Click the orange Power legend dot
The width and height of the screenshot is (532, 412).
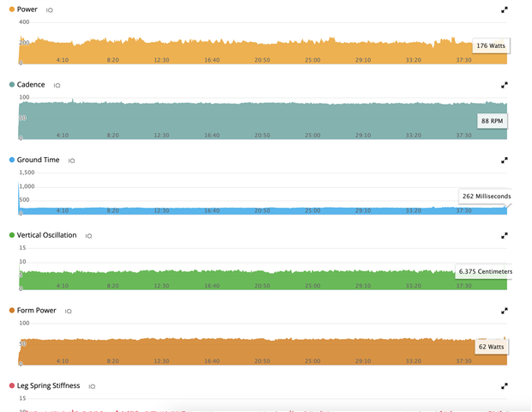pos(12,9)
